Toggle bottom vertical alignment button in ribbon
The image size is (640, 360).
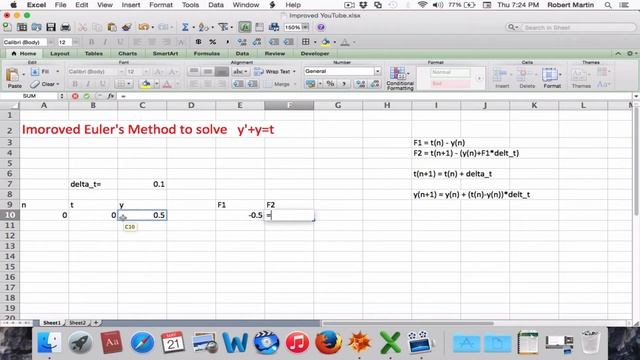(x=222, y=71)
